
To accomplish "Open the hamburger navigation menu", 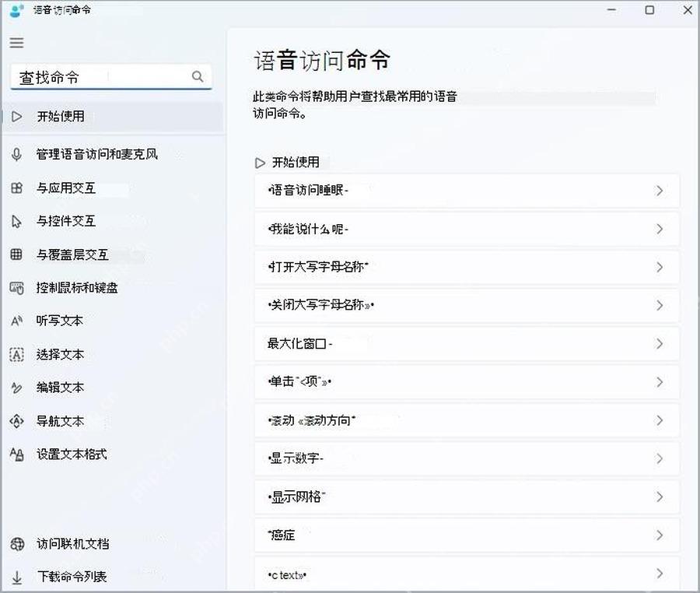I will click(x=16, y=43).
